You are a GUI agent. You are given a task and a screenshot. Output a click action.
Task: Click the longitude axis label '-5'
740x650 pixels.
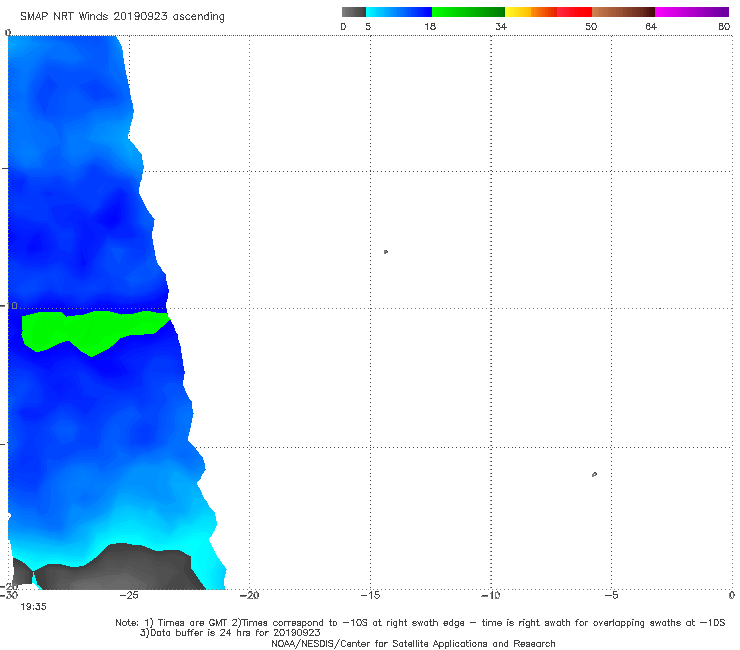pyautogui.click(x=612, y=595)
